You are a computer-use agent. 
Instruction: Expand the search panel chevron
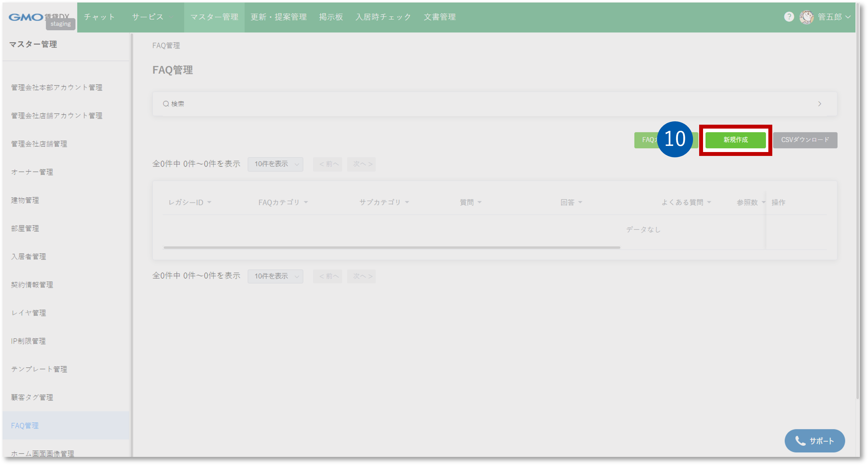pos(819,104)
